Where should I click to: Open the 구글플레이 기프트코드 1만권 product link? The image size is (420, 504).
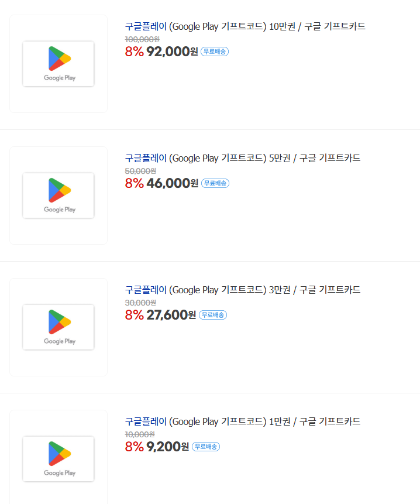(x=242, y=421)
